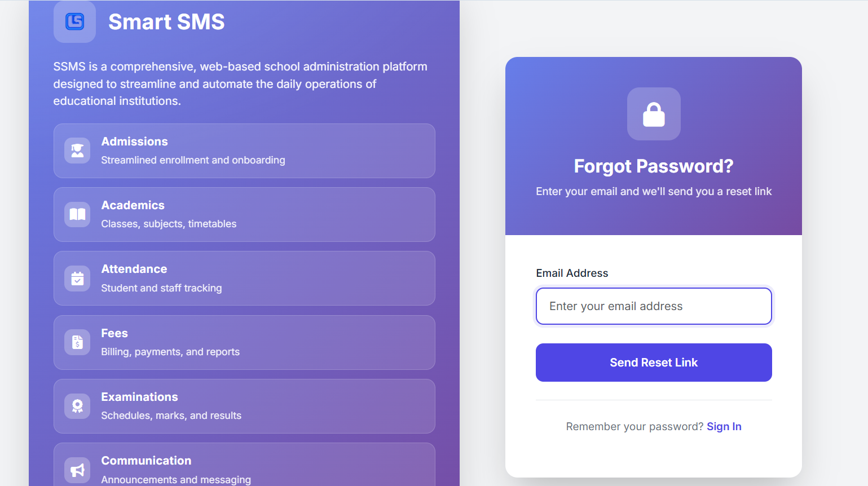Click the Smart SMS title text
868x486 pixels.
point(166,22)
